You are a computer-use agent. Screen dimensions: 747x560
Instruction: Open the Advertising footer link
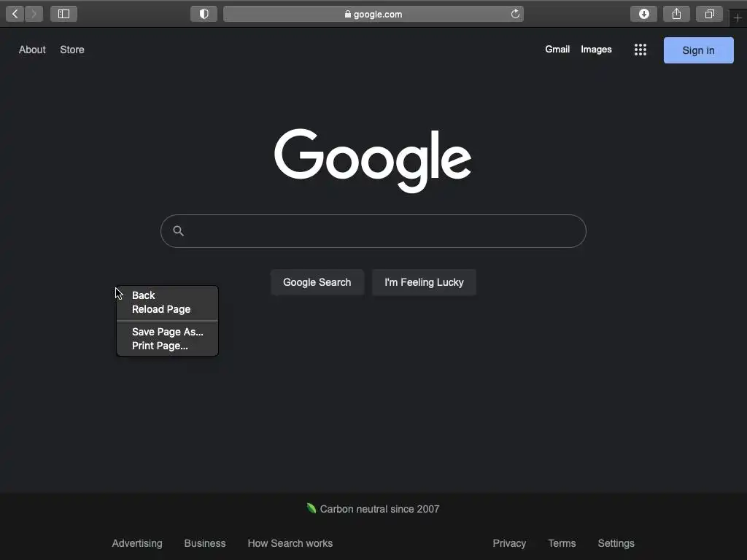click(x=137, y=543)
